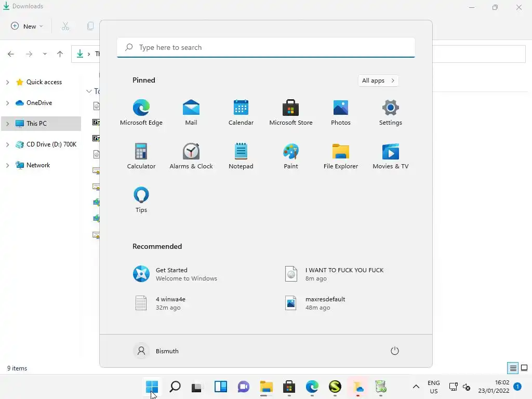Click the Type here to search box
Viewport: 532px width, 399px height.
click(266, 47)
